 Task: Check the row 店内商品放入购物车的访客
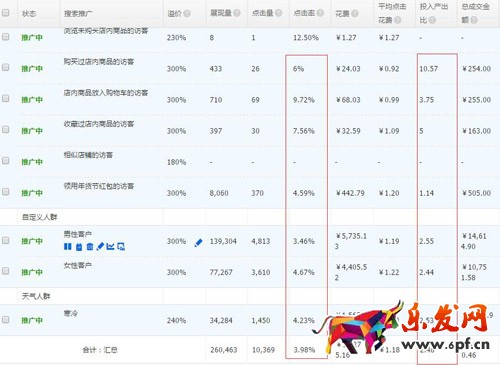point(6,98)
